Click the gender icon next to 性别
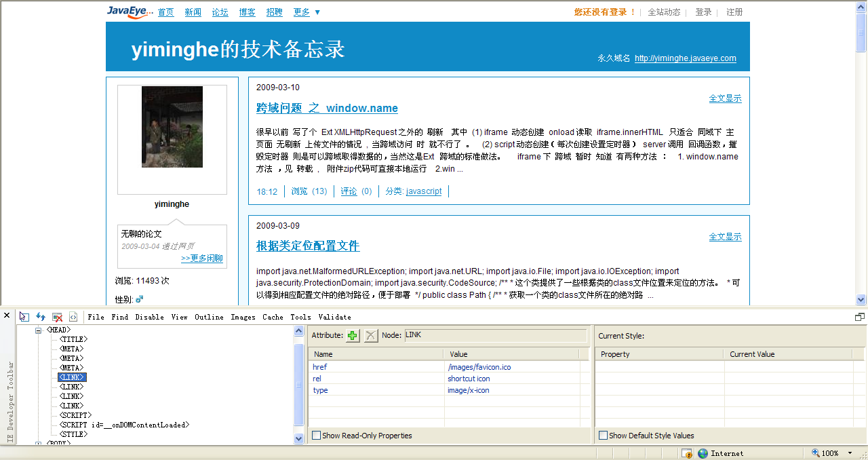This screenshot has height=460, width=868. [x=139, y=299]
